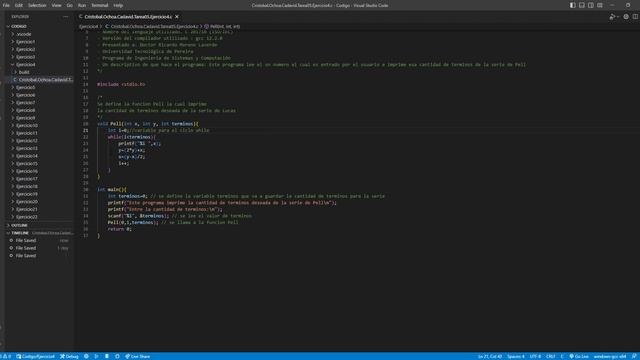Open the Run menu
Viewport: 640px width, 360px height.
82,5
